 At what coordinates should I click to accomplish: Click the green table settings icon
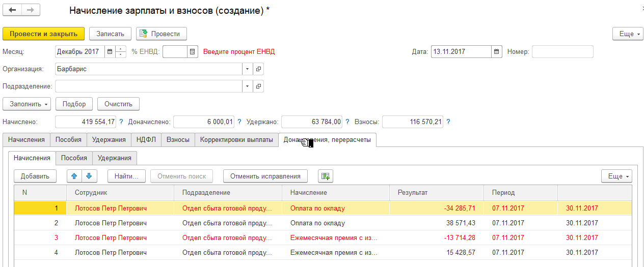325,176
